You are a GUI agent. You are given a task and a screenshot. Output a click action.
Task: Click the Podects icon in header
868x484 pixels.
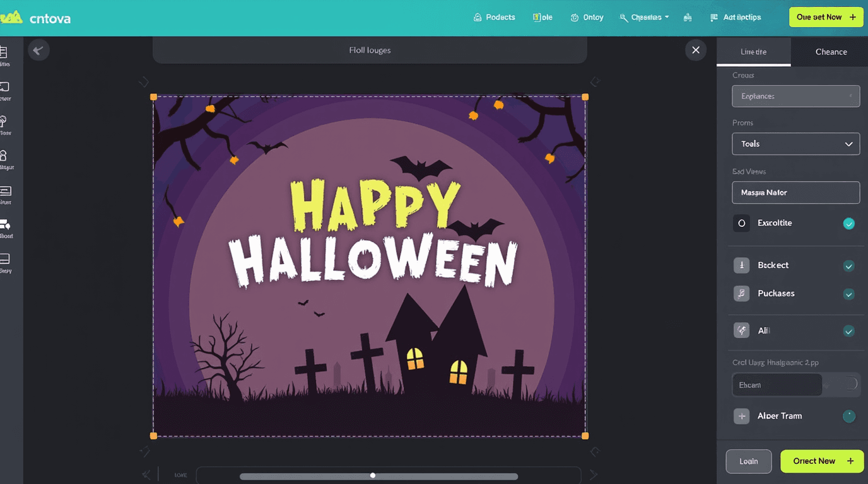pos(478,18)
